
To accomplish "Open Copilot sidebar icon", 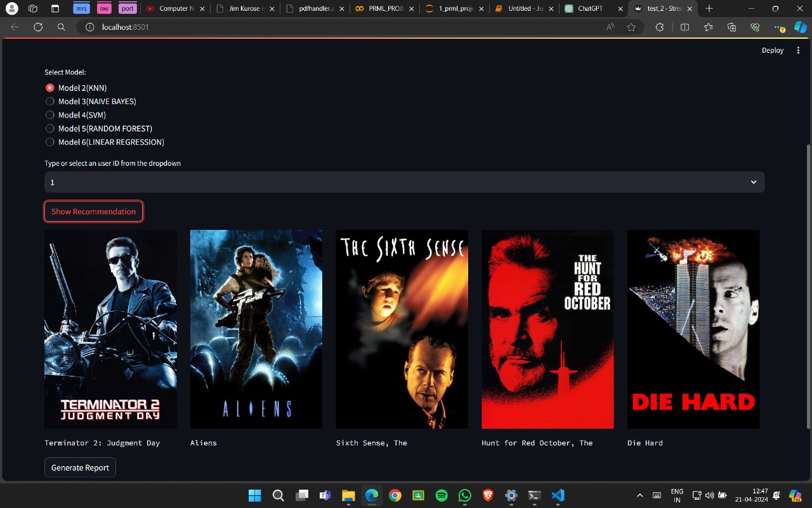I will tap(801, 27).
